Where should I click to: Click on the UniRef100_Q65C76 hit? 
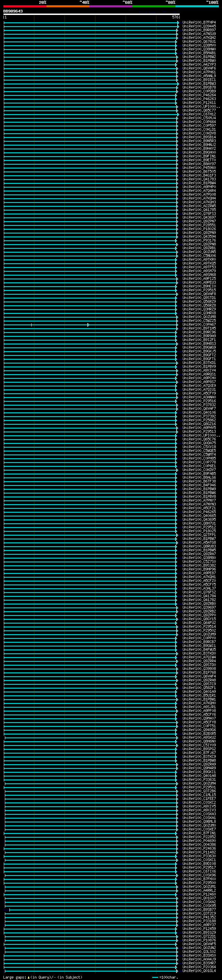click(199, 439)
